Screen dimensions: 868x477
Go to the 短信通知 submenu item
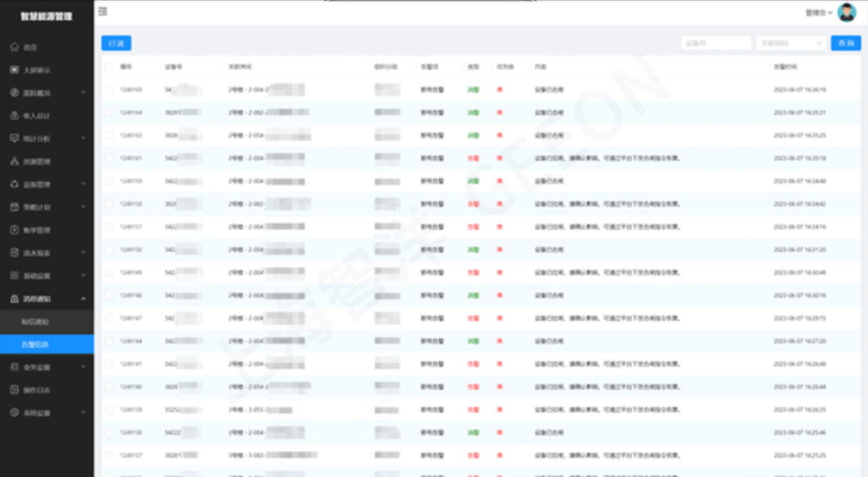coord(35,321)
